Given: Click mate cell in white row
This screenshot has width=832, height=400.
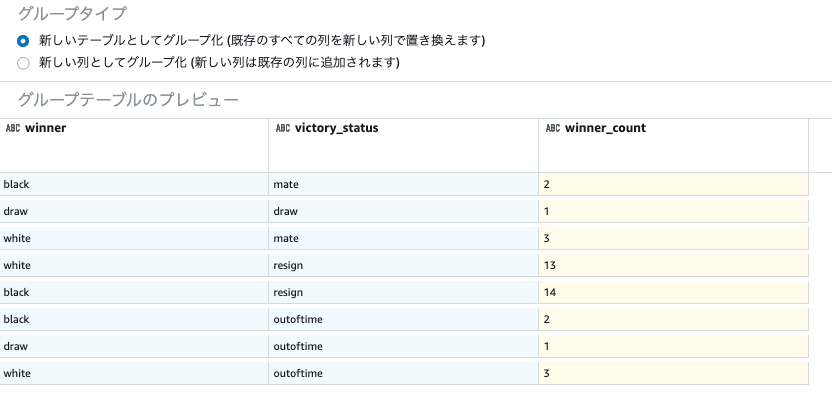Looking at the screenshot, I should point(404,238).
